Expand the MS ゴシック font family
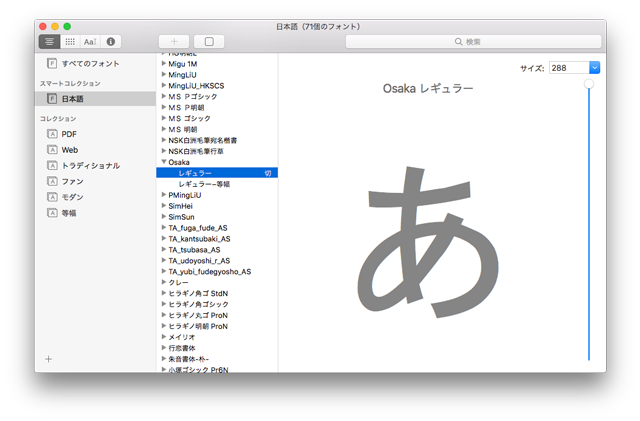The height and width of the screenshot is (421, 640). pyautogui.click(x=164, y=118)
